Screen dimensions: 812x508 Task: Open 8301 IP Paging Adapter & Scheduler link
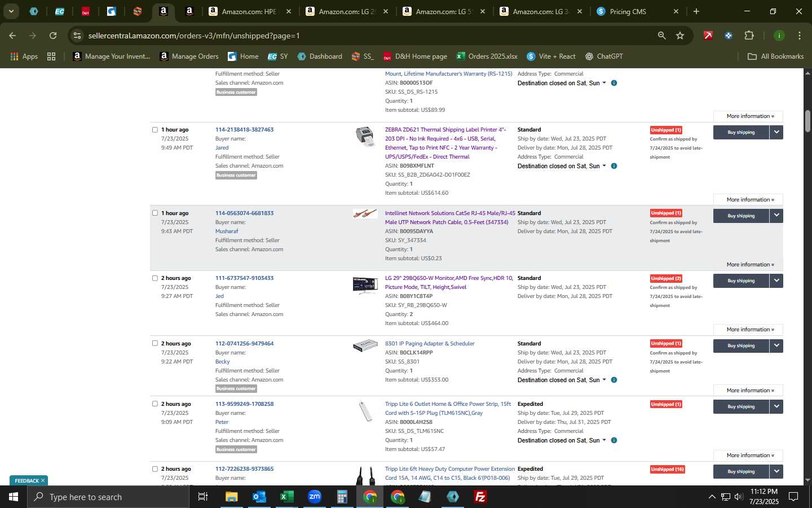point(430,343)
